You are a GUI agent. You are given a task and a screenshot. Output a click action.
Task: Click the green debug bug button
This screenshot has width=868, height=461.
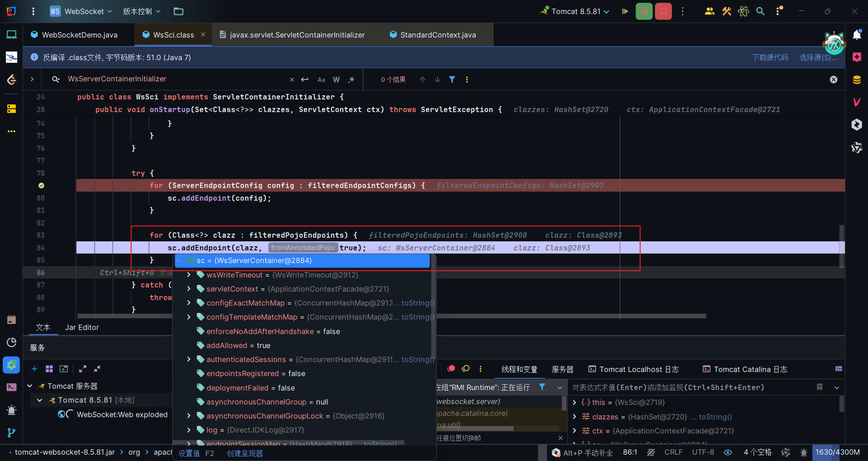tap(644, 11)
